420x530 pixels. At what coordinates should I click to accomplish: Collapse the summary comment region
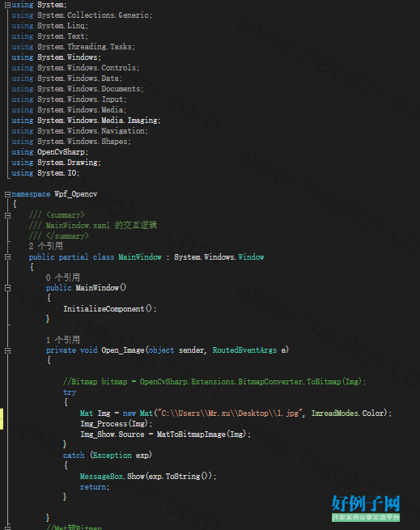(x=7, y=215)
